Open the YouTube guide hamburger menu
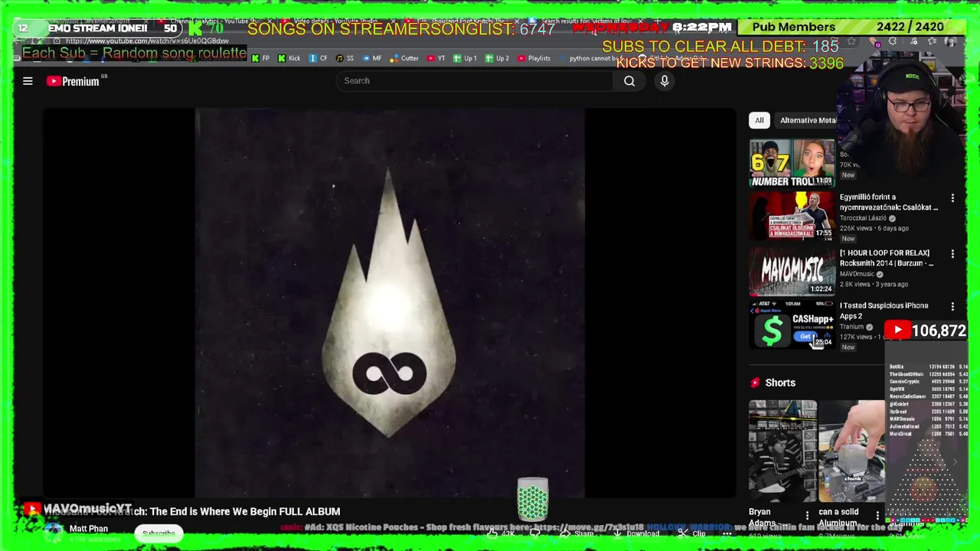Viewport: 980px width, 551px height. 28,80
